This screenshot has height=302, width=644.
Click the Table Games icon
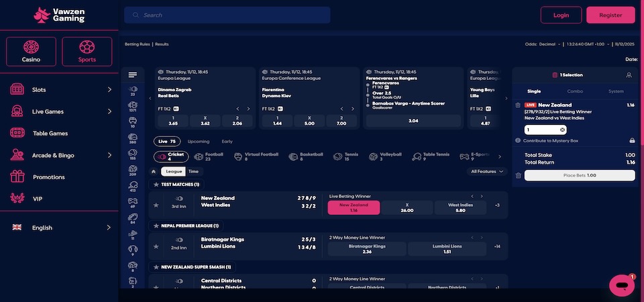[17, 133]
